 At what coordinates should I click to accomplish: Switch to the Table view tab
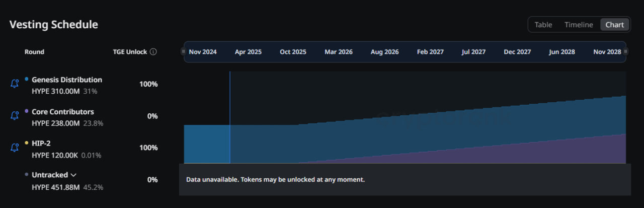[543, 25]
